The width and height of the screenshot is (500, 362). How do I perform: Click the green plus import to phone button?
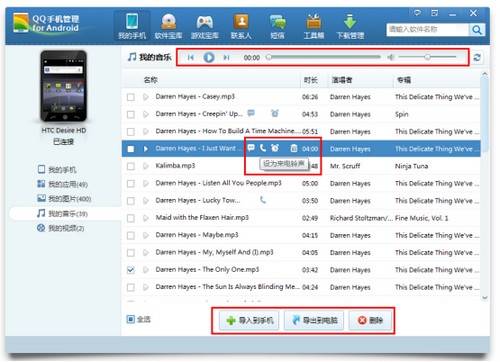(249, 320)
